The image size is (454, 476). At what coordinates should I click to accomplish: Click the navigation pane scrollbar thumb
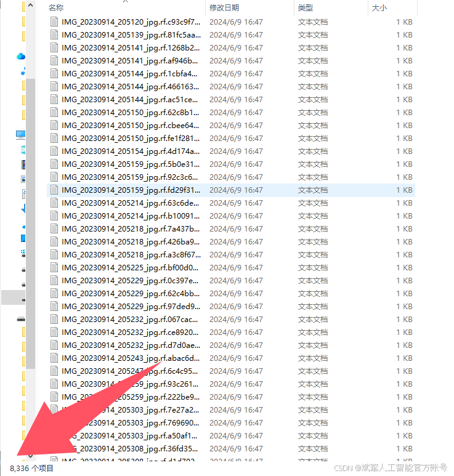pyautogui.click(x=30, y=224)
